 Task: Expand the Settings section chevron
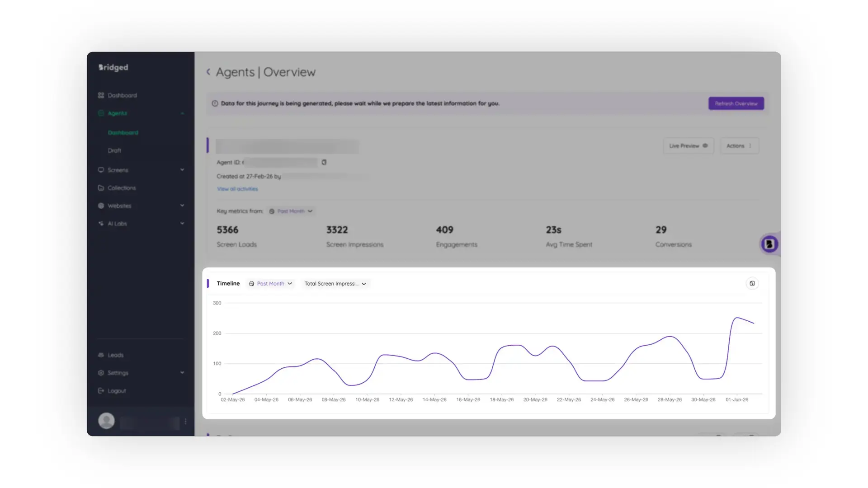tap(182, 373)
